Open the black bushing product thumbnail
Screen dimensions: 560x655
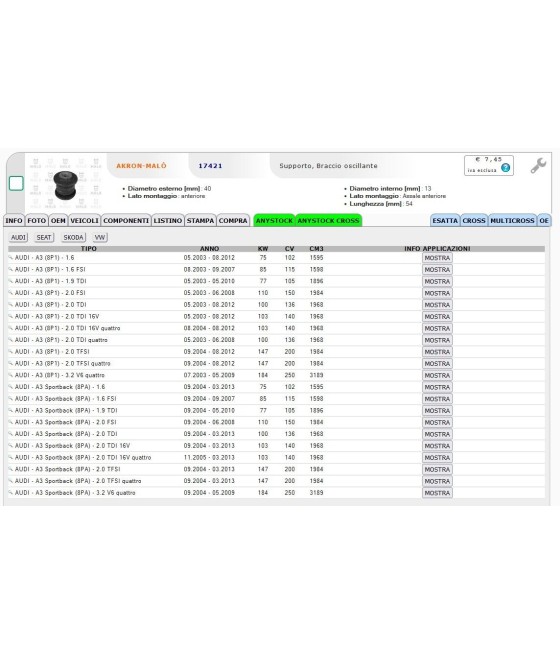coord(66,185)
